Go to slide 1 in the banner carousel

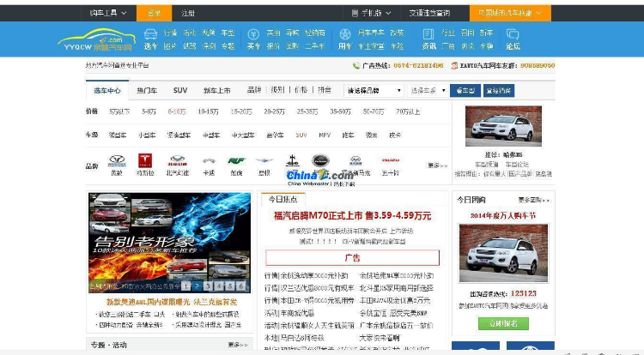click(x=186, y=286)
